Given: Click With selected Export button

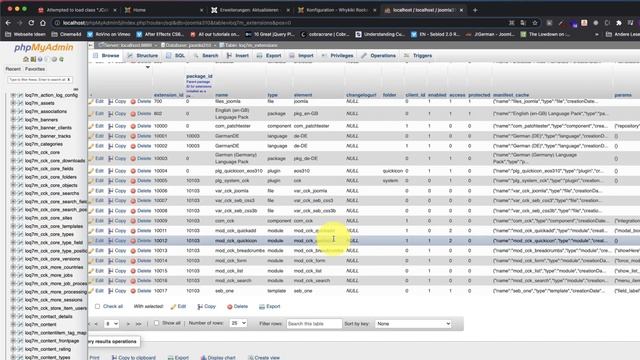Looking at the screenshot, I should tap(270, 307).
